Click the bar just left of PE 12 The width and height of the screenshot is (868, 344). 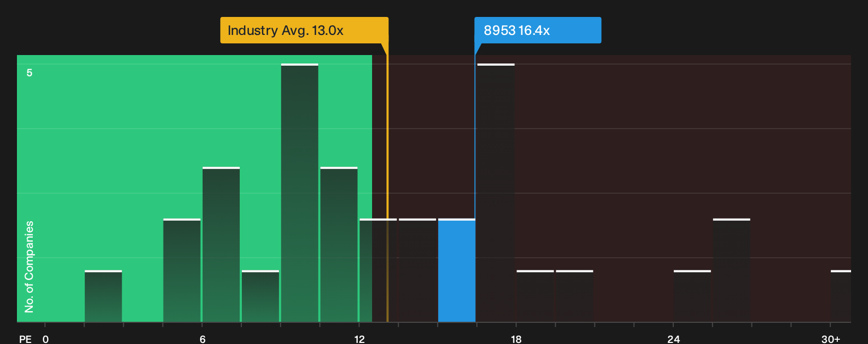pos(339,245)
